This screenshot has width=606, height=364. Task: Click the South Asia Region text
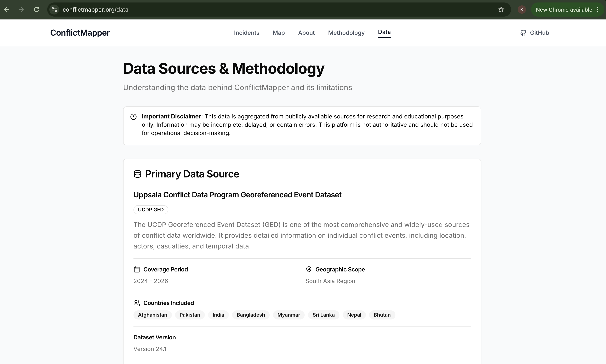click(x=330, y=281)
